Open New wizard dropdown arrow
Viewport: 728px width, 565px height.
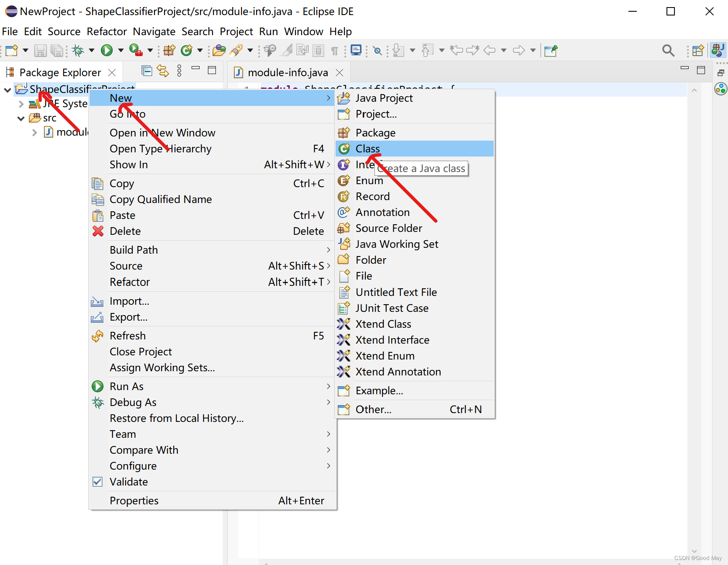25,51
